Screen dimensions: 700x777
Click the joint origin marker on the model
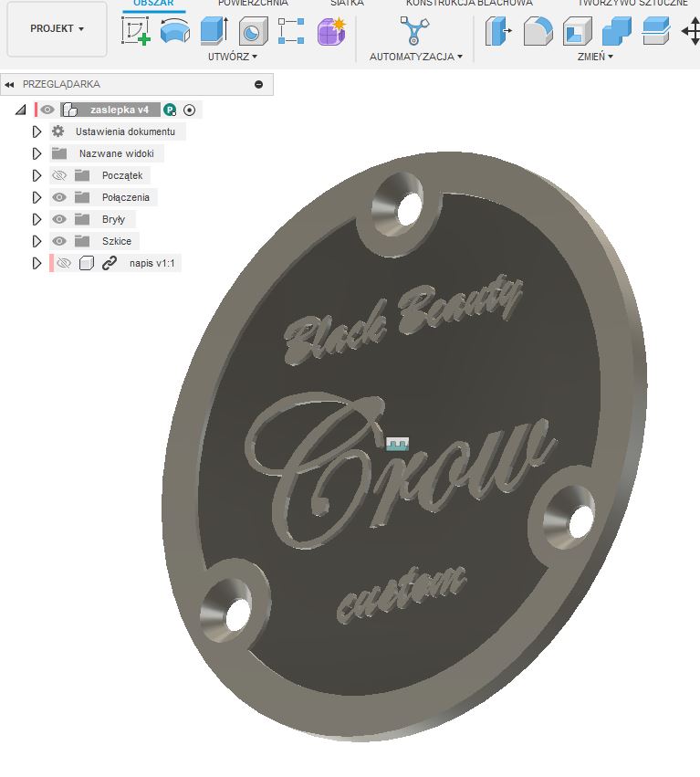(397, 444)
